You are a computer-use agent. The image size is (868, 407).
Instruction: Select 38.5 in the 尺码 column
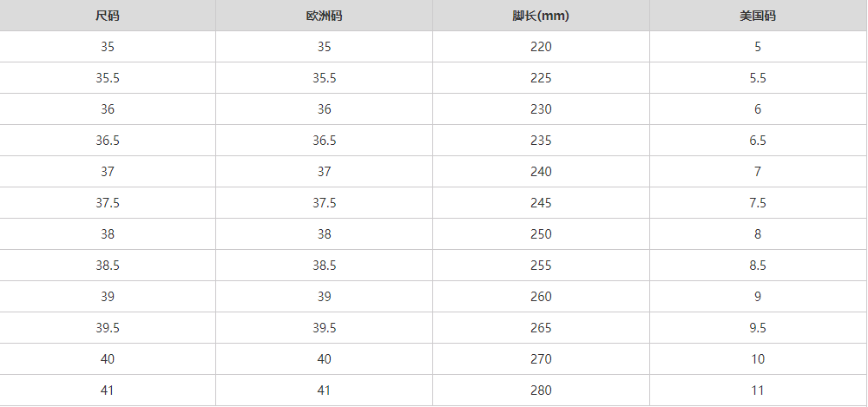(108, 266)
